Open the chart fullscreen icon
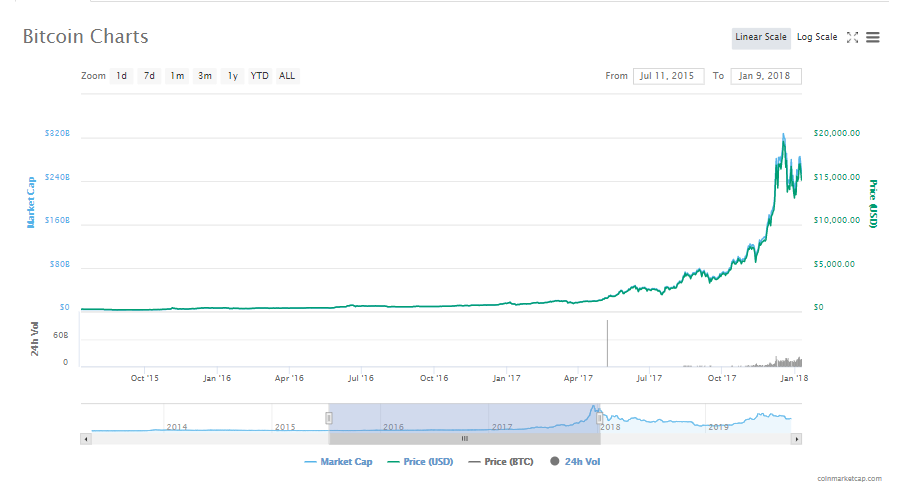This screenshot has height=493, width=904. point(852,37)
